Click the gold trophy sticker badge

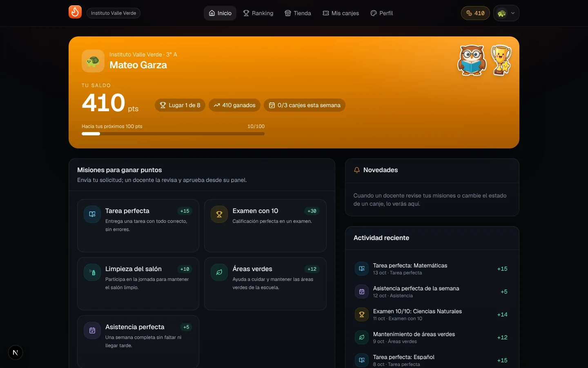[x=501, y=60]
